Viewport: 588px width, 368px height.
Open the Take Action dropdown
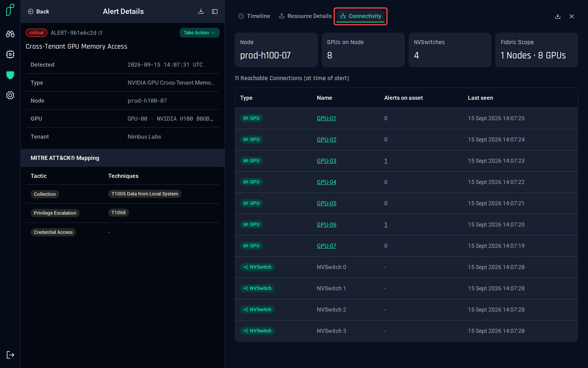199,33
